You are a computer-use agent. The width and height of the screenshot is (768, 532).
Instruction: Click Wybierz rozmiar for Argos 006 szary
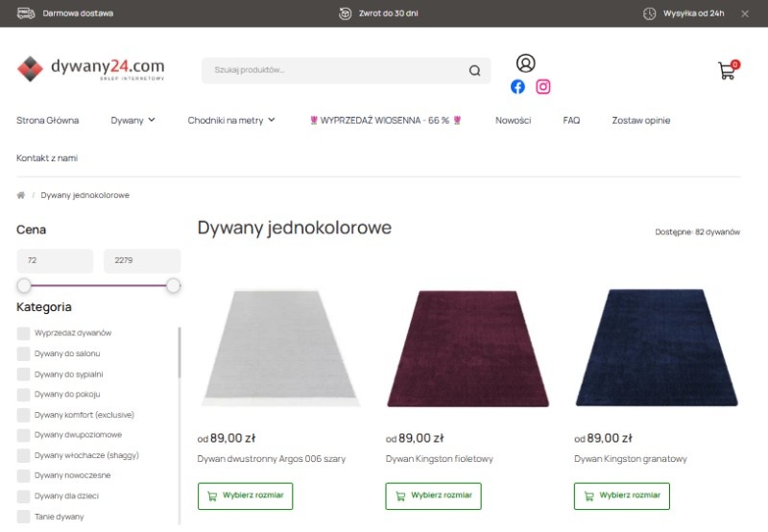tap(246, 496)
